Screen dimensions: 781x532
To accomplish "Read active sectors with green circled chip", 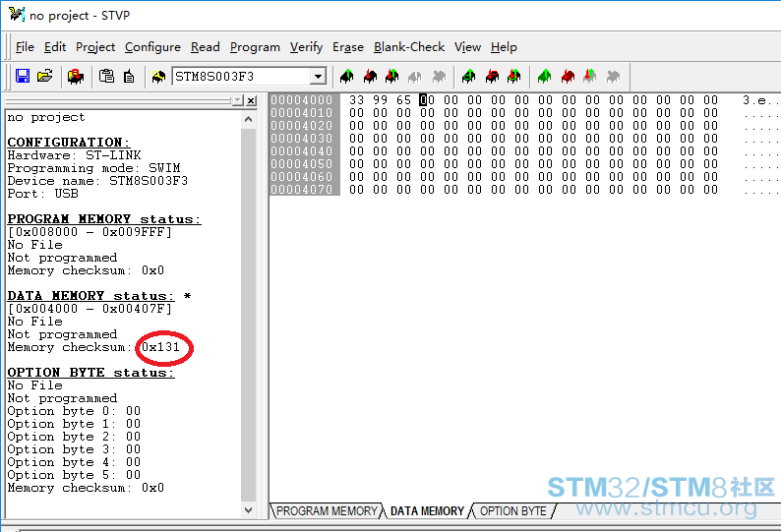I will [x=468, y=77].
